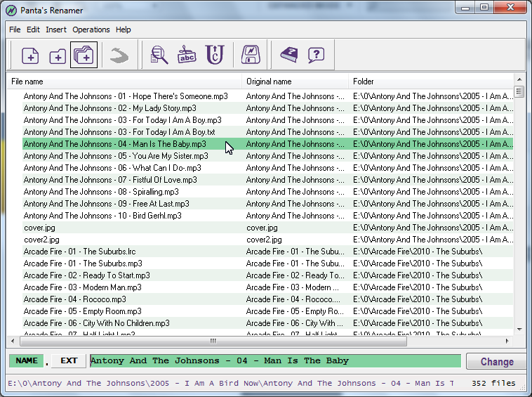Screen dimensions: 532x397
Task: Select row 'Arcade Fire - 05 - Empty Room.mp3'
Action: pos(268,311)
